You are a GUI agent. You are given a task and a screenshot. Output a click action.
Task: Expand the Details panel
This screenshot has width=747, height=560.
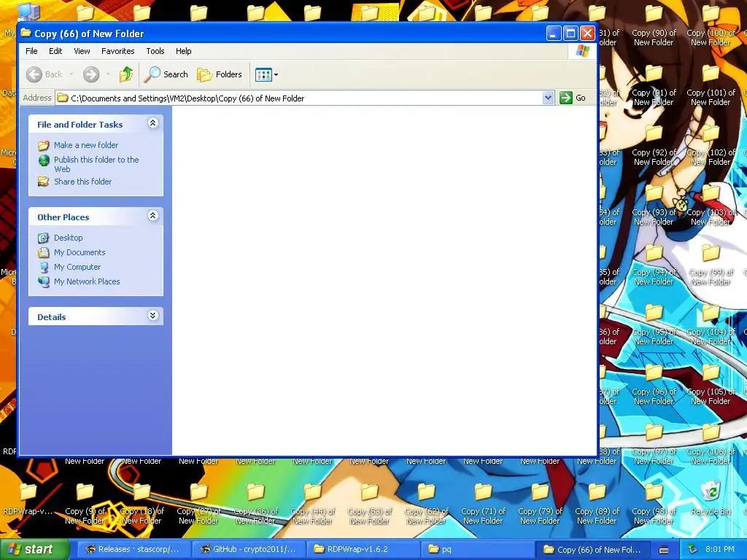click(x=153, y=315)
